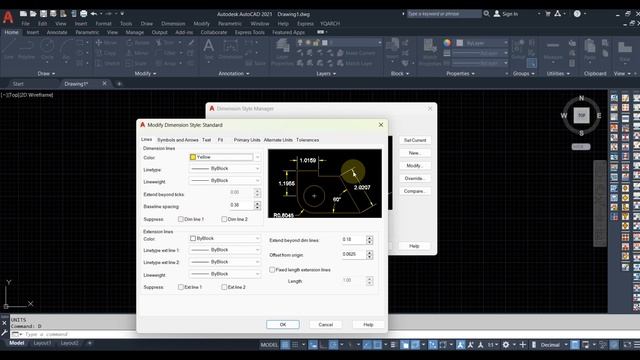
Task: Open Layer Properties from the ribbon
Action: [282, 52]
